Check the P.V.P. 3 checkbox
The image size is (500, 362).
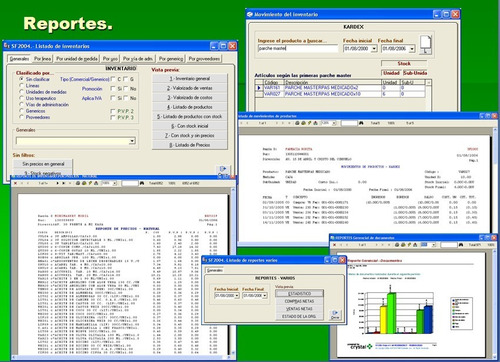pyautogui.click(x=113, y=117)
